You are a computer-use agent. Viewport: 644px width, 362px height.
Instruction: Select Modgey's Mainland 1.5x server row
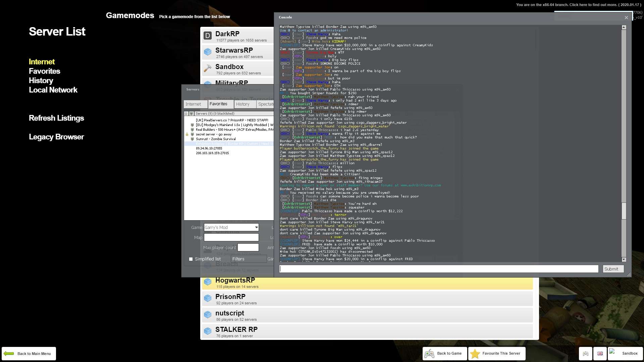(229, 125)
